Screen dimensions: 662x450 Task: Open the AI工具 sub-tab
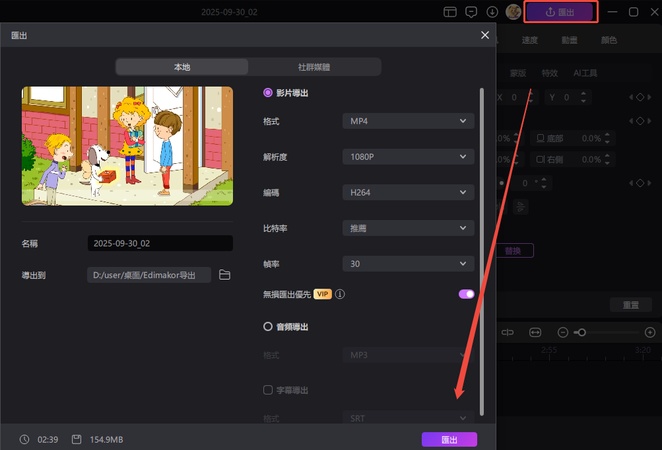click(585, 73)
